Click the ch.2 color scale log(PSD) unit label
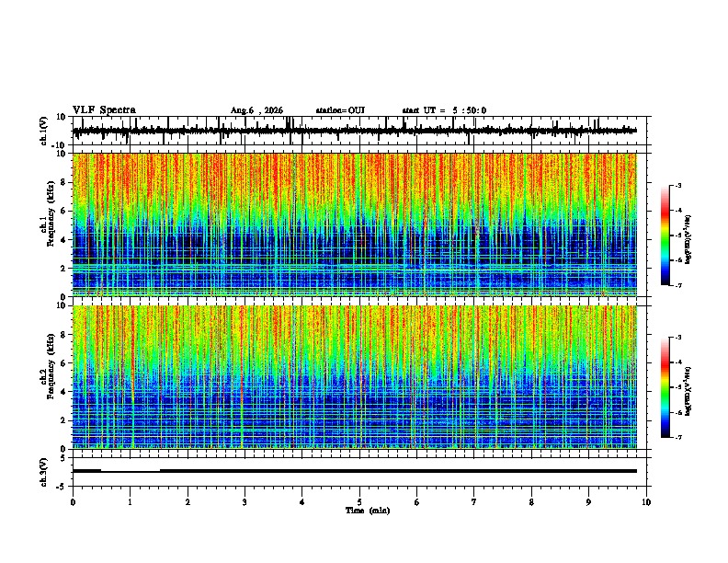This screenshot has height=563, width=728. click(x=688, y=391)
